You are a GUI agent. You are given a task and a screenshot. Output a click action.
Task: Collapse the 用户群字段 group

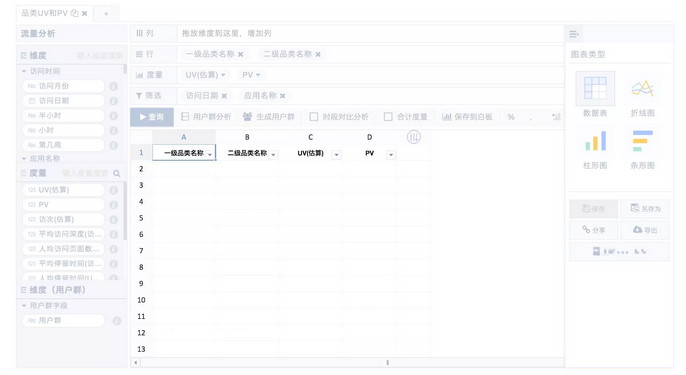point(24,305)
